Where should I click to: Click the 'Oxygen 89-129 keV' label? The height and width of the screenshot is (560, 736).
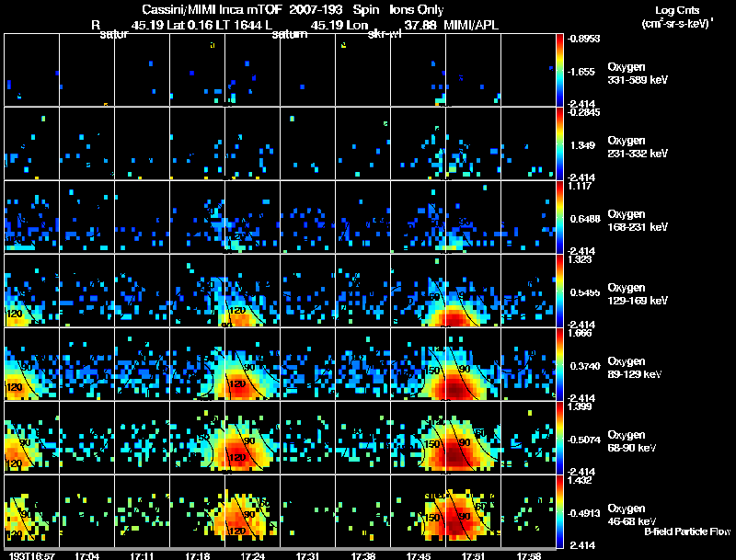pos(635,368)
